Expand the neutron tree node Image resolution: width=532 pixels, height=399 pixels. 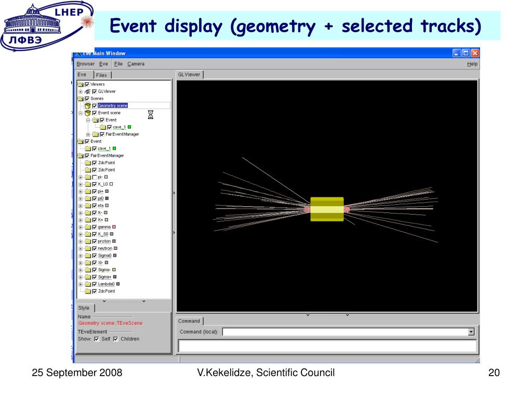point(81,248)
